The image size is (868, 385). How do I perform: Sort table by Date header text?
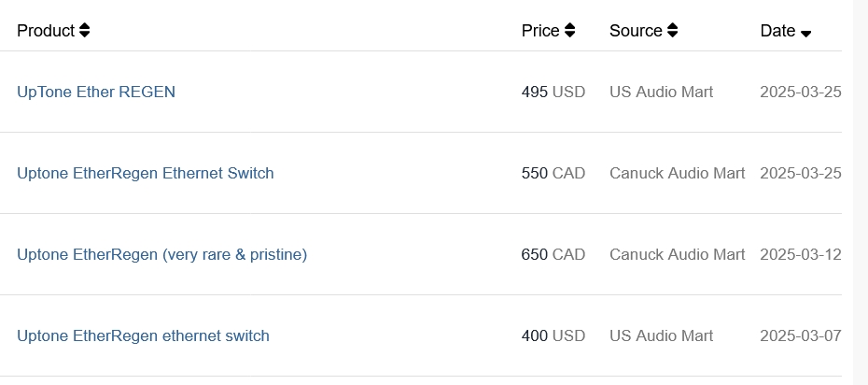coord(777,31)
